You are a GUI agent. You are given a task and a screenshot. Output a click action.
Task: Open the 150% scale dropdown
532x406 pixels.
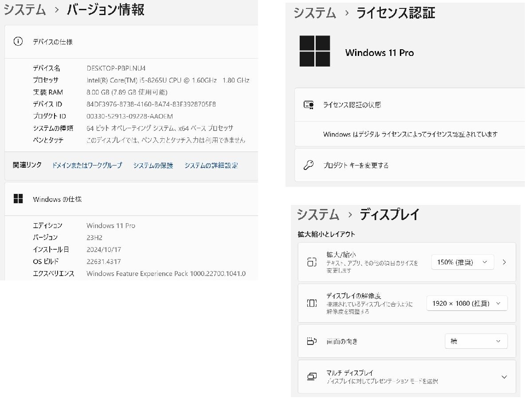point(462,262)
